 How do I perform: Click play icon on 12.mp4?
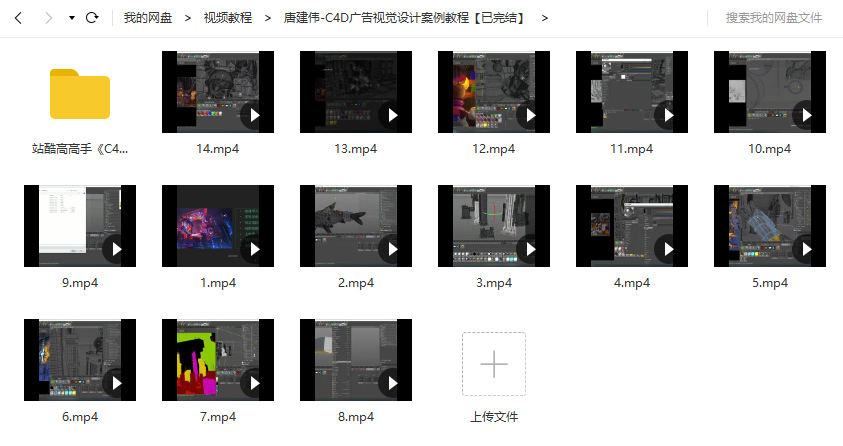(x=530, y=115)
